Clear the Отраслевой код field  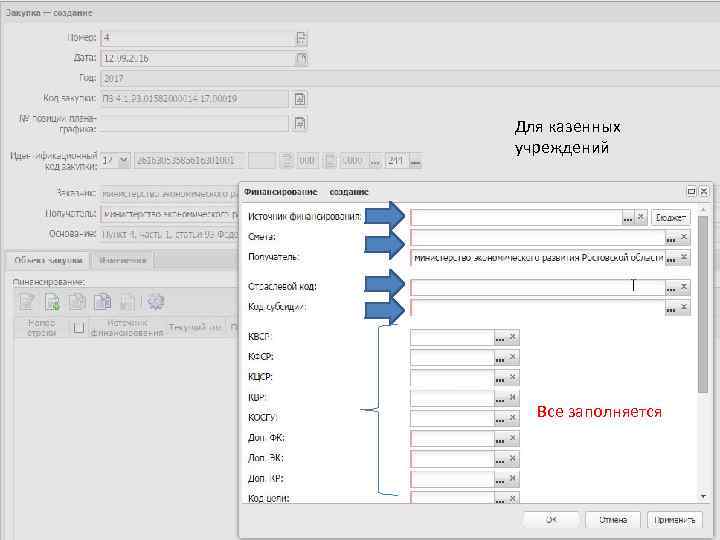[x=684, y=287]
